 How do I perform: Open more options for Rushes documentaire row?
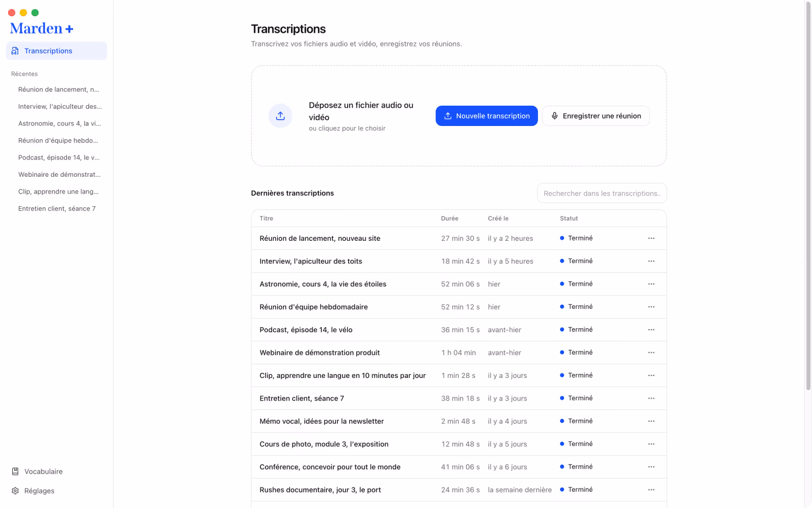tap(651, 490)
